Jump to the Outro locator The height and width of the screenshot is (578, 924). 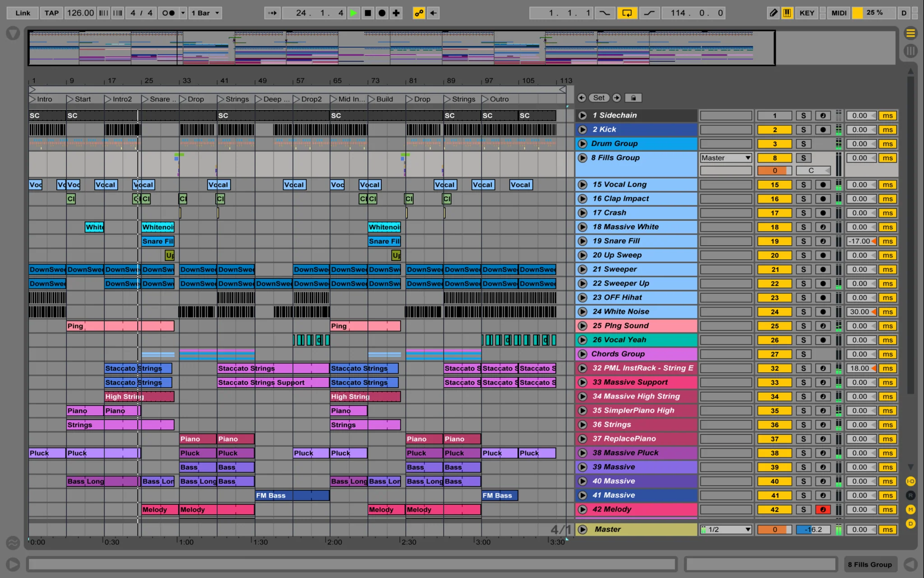[495, 99]
